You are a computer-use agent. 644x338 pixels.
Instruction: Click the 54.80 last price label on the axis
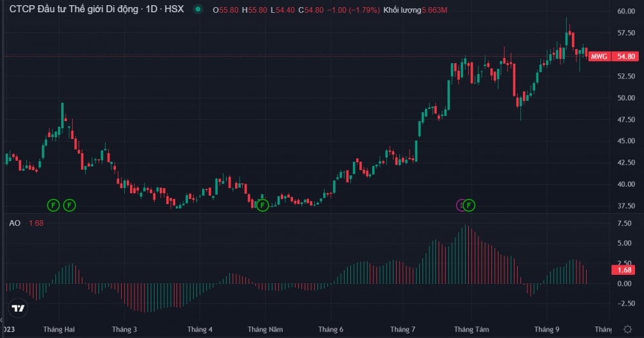coord(625,56)
